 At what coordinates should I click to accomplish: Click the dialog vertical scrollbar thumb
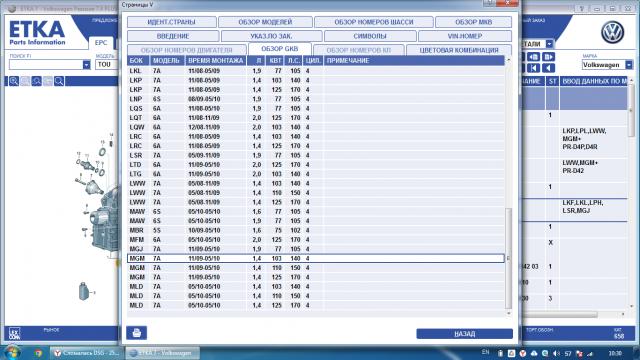tap(508, 258)
